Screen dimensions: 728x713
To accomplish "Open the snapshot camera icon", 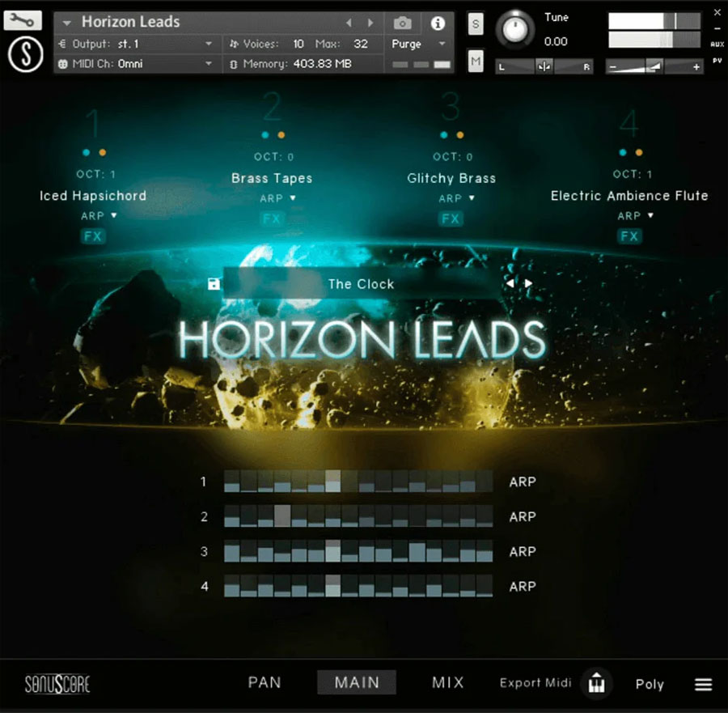I will click(x=404, y=23).
